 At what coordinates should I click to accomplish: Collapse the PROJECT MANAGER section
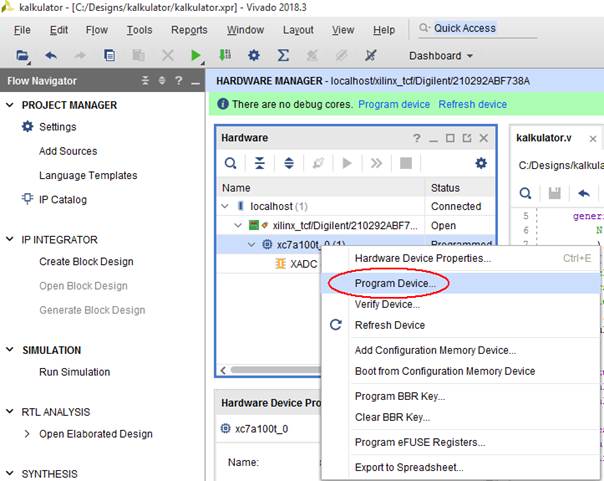[10, 105]
